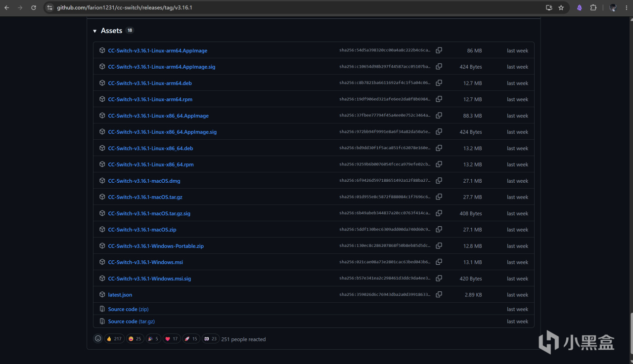633x364 pixels.
Task: Copy SHA256 of Linux-x86_64.deb asset
Action: coord(439,148)
